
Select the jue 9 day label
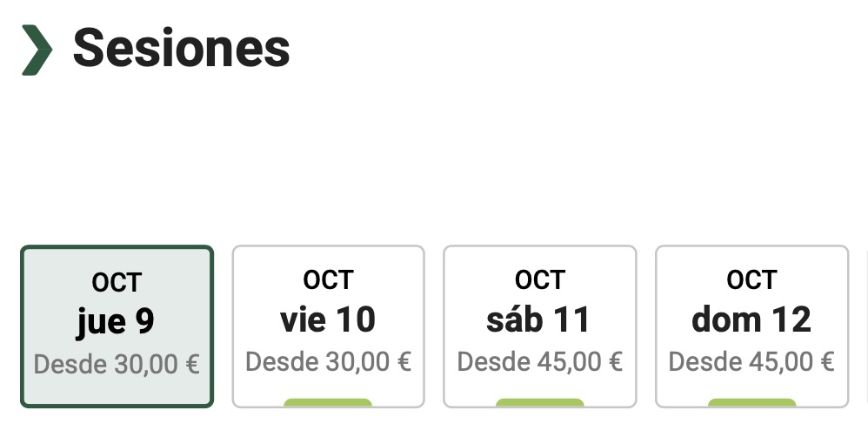point(116,321)
